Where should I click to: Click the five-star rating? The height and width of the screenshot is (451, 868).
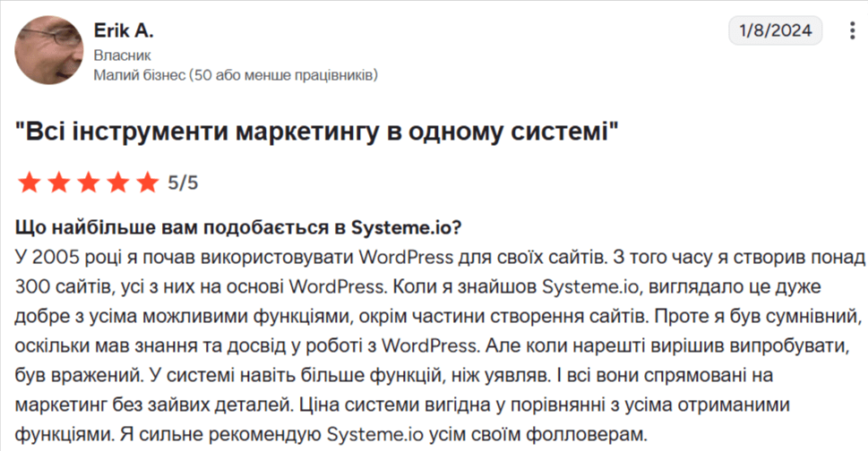tap(88, 183)
